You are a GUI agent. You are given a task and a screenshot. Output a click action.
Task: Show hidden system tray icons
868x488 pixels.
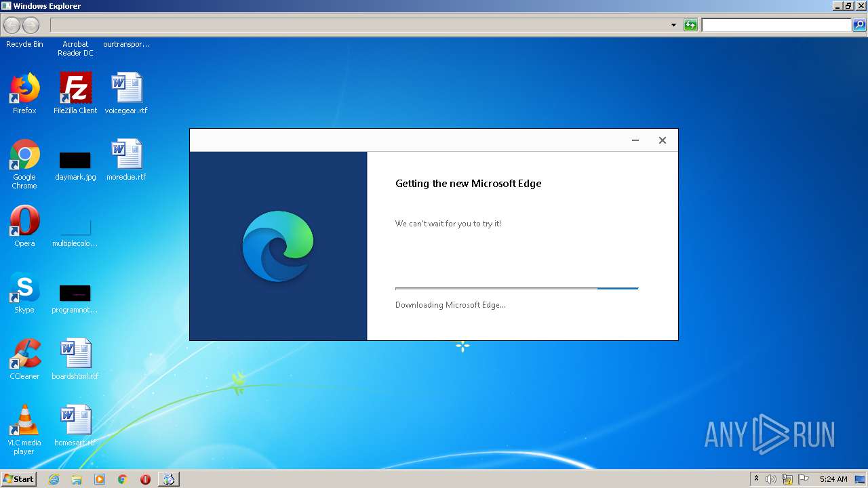(x=756, y=479)
